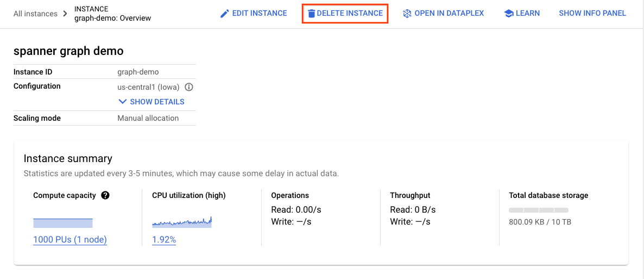This screenshot has height=279, width=644.
Task: Click the Compute capacity help question mark
Action: coord(105,195)
